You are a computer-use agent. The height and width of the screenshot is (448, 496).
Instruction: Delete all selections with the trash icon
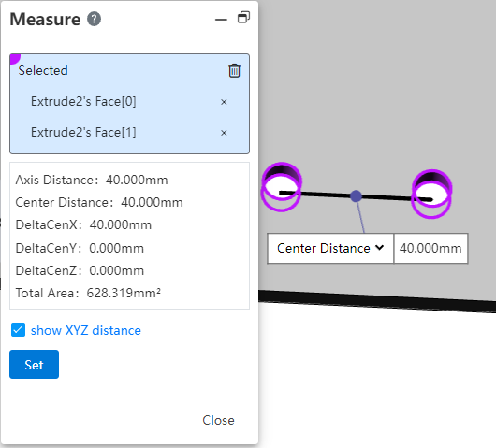coord(234,70)
